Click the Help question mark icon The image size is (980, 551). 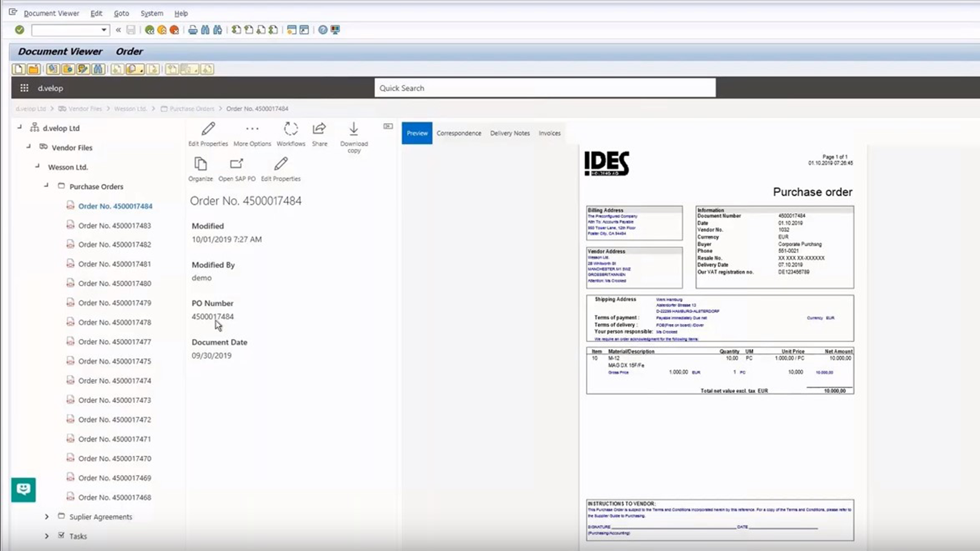pyautogui.click(x=323, y=30)
